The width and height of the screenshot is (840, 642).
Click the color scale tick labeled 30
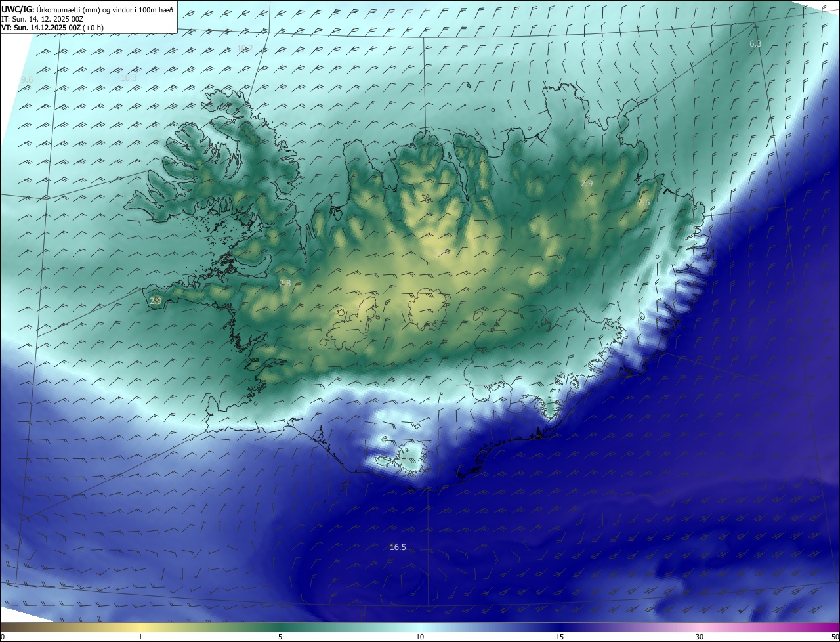pos(700,637)
